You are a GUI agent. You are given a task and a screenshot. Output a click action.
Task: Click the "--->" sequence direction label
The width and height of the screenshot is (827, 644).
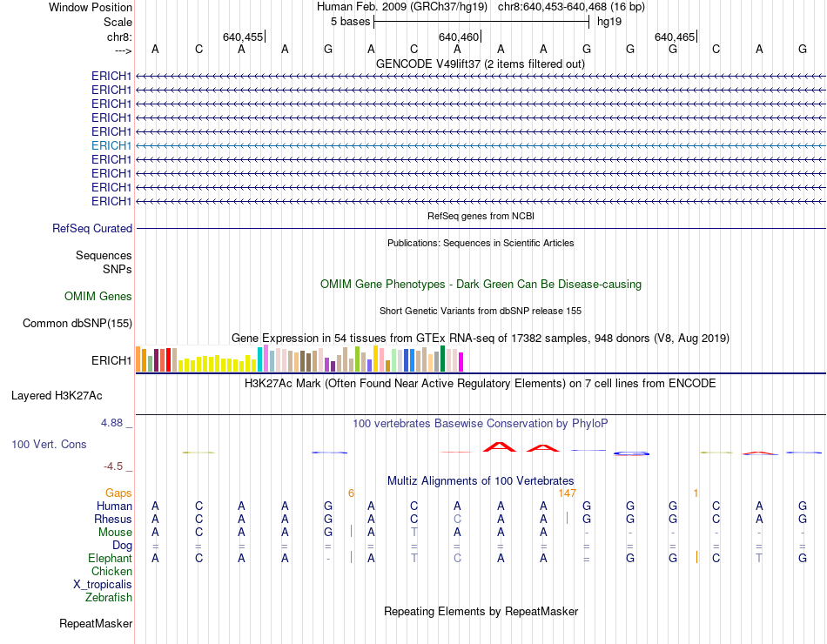point(123,50)
